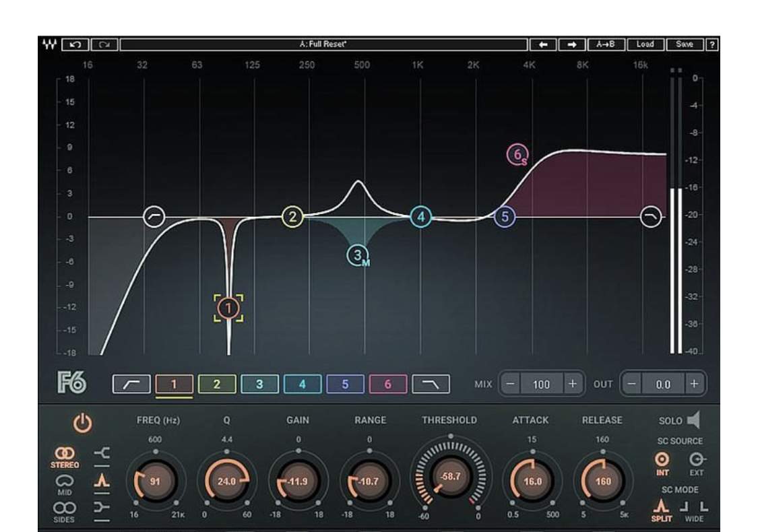Choose the low shelf filter type
Viewport: 758px width, 532px height.
102,453
